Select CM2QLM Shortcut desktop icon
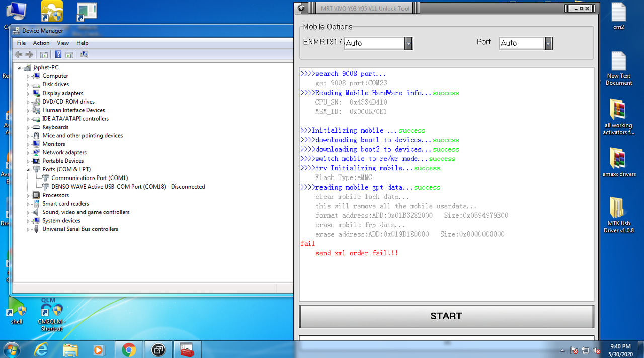Viewport: 644px width, 358px height. 51,314
